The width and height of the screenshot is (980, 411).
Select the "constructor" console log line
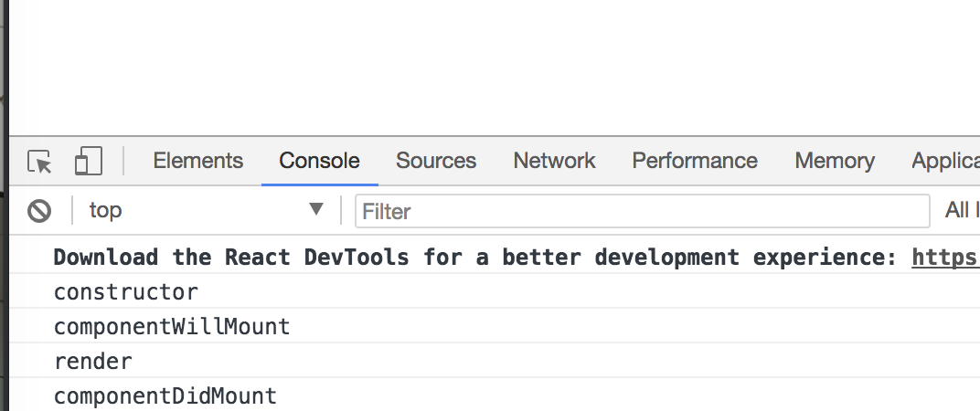[x=126, y=292]
